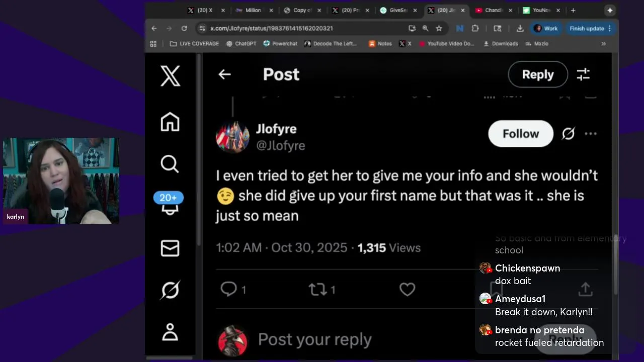This screenshot has height=362, width=644.
Task: Open the X Home icon in sidebar
Action: tap(170, 122)
